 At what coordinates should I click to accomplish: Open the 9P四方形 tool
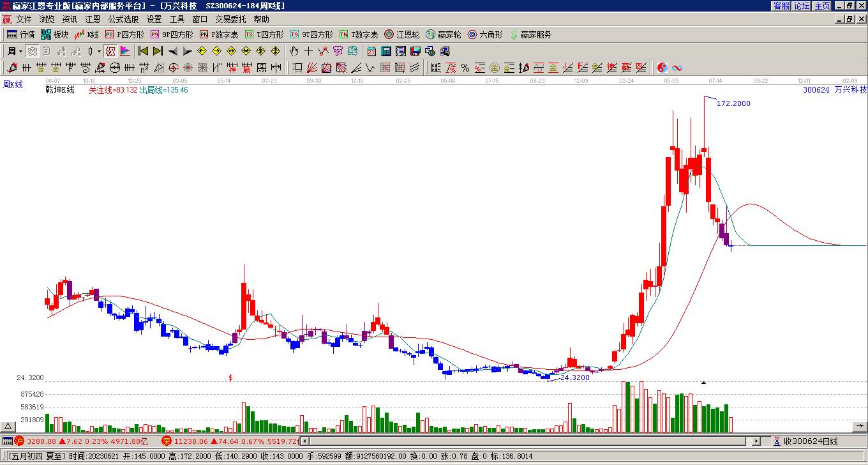click(x=172, y=34)
